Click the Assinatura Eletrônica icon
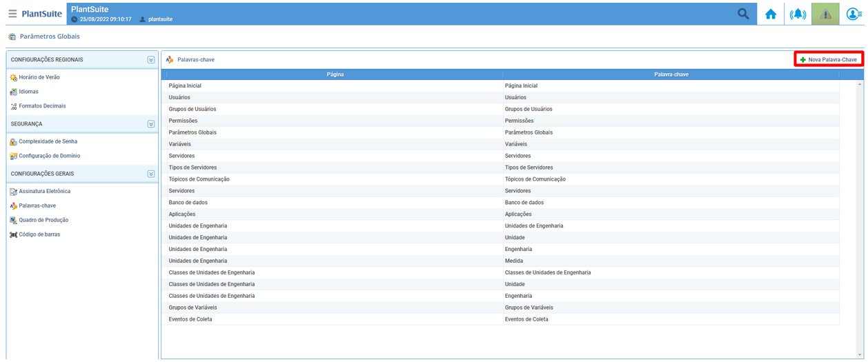 14,191
